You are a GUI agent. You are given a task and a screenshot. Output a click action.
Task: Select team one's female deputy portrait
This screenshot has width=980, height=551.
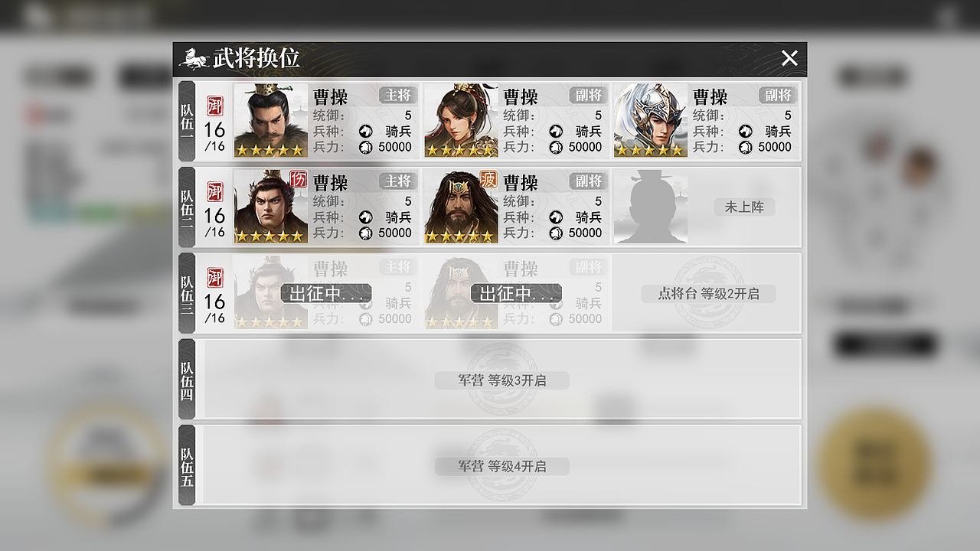pyautogui.click(x=461, y=121)
